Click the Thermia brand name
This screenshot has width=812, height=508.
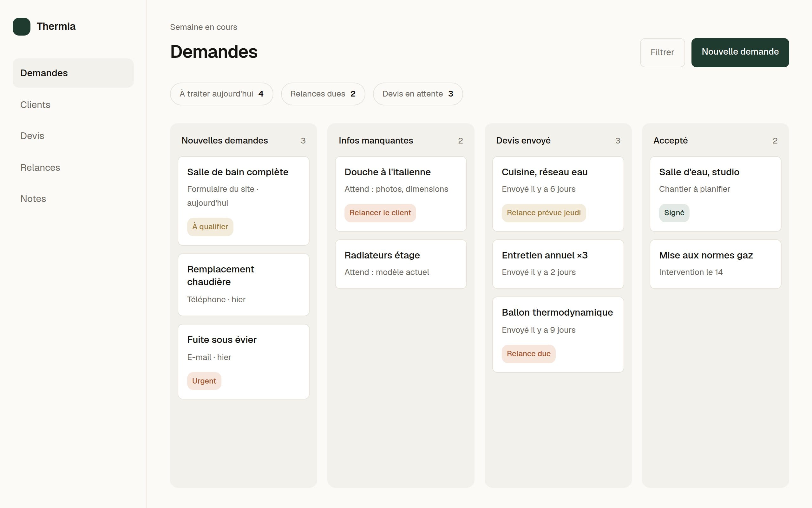pos(56,27)
